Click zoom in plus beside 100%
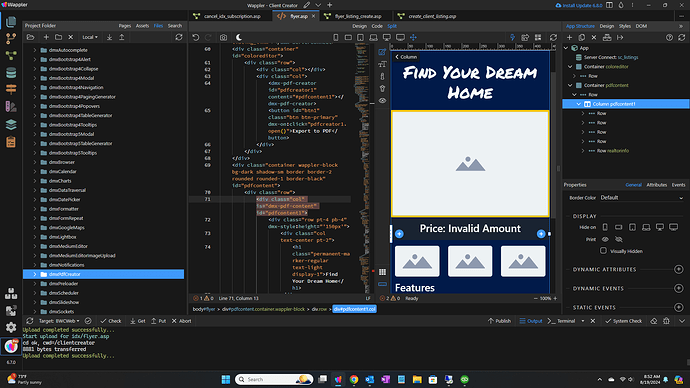 (555, 298)
